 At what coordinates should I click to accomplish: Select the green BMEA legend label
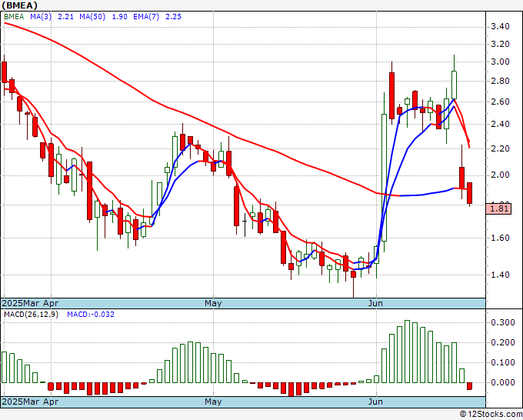(14, 17)
